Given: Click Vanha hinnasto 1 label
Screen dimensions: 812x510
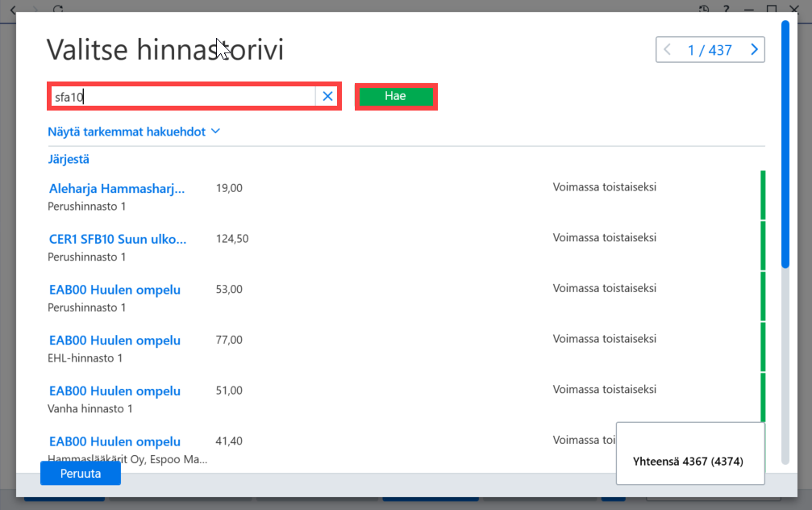Looking at the screenshot, I should [x=90, y=409].
